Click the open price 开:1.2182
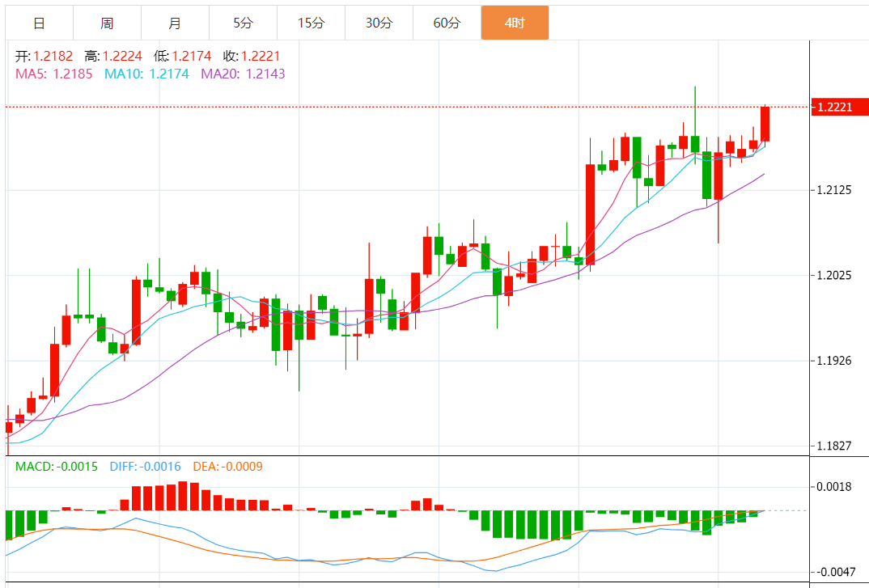The height and width of the screenshot is (588, 869). pos(44,56)
